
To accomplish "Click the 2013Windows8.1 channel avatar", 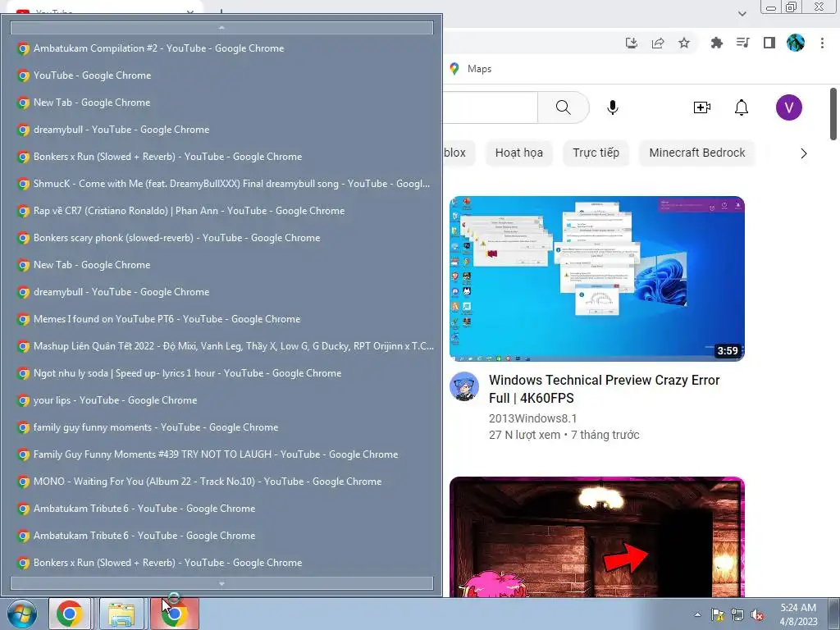I will pos(464,386).
